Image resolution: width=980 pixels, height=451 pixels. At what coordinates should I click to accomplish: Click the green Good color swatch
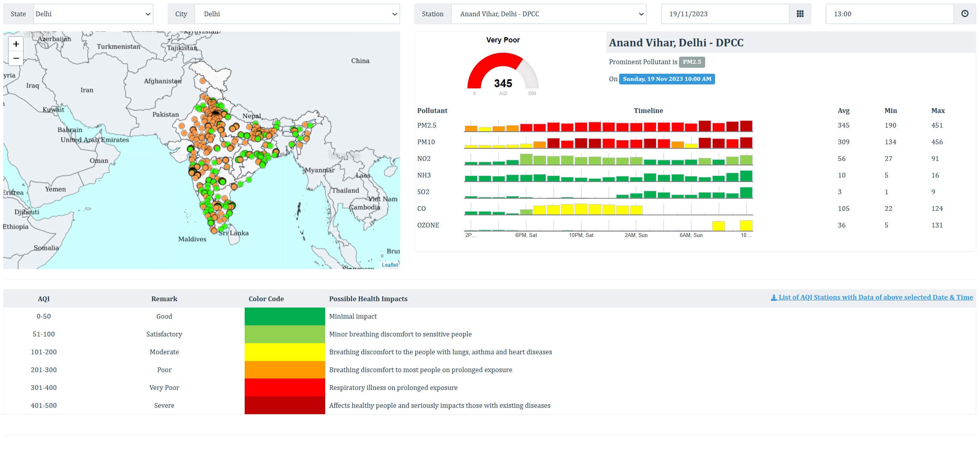284,316
